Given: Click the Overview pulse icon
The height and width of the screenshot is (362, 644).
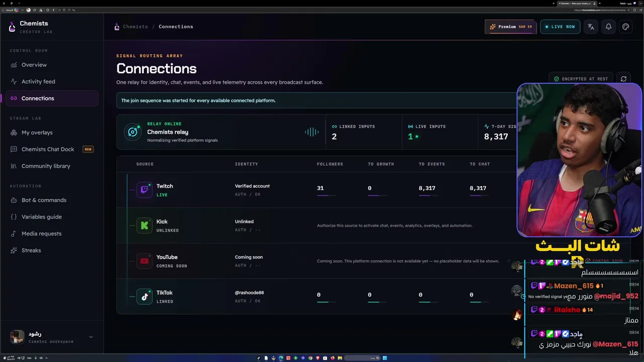Looking at the screenshot, I should pos(14,65).
